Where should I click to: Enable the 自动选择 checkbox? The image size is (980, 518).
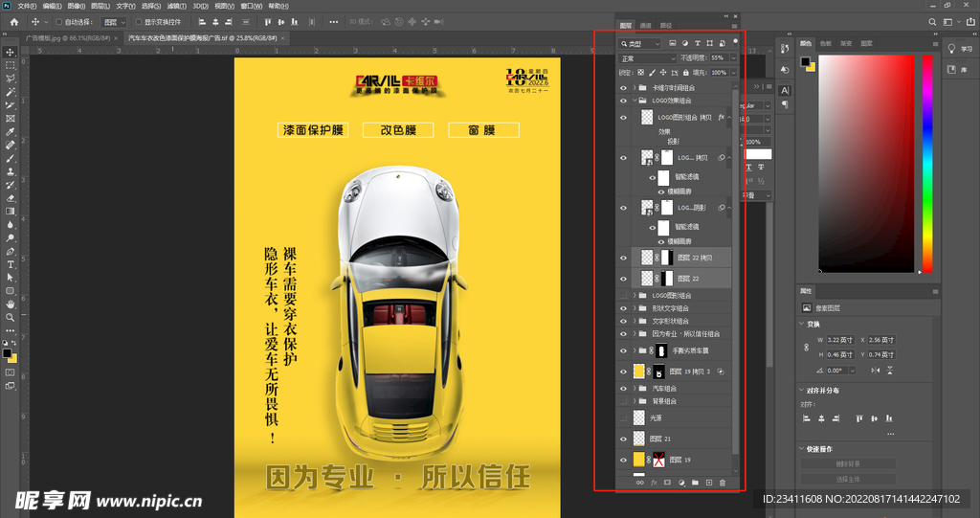(x=58, y=21)
